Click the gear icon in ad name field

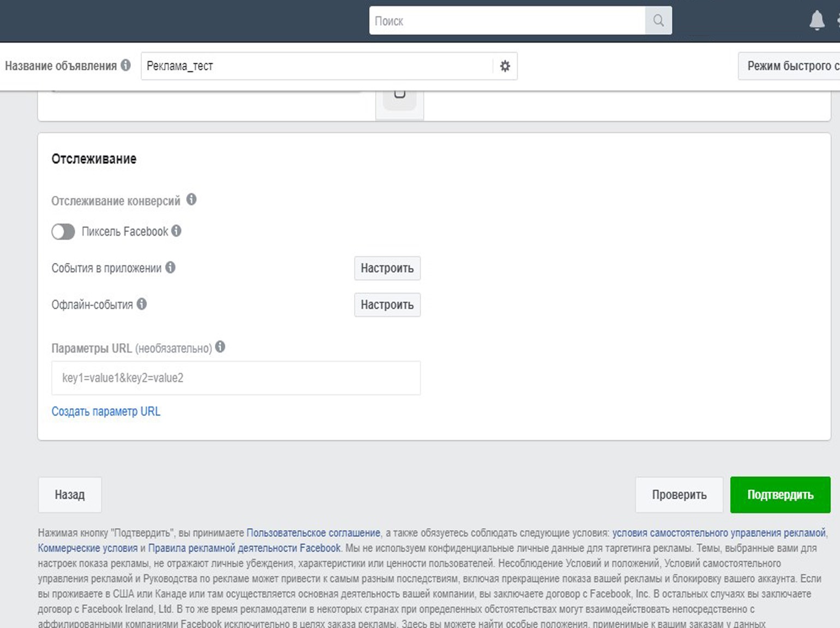[x=505, y=66]
